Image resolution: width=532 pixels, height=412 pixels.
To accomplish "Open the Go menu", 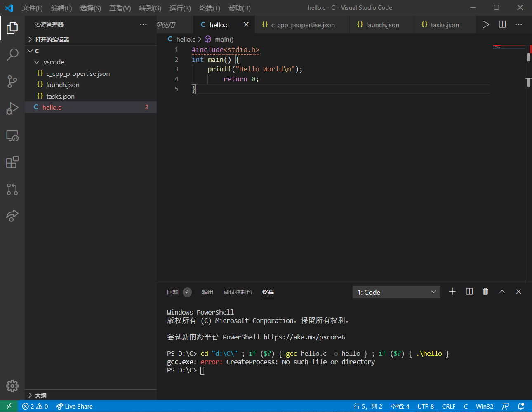I will click(150, 8).
